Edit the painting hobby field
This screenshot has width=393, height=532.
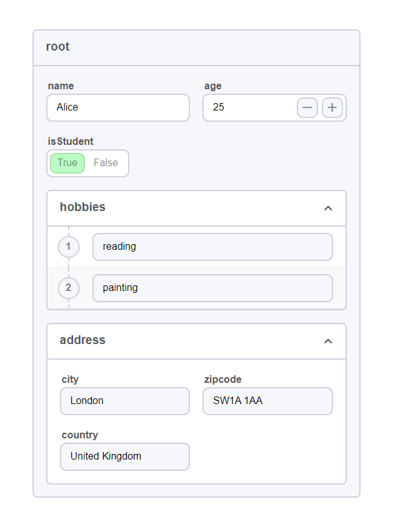tap(212, 288)
